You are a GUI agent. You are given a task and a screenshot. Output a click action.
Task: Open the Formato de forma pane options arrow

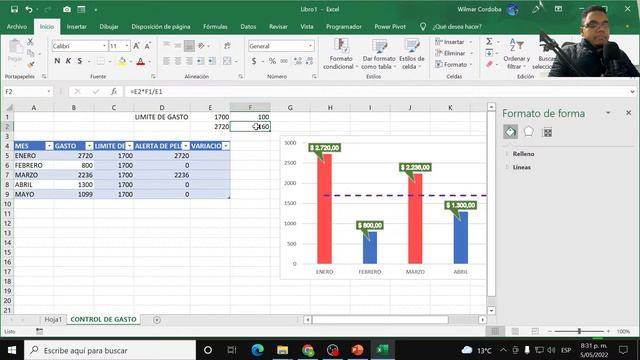point(608,113)
